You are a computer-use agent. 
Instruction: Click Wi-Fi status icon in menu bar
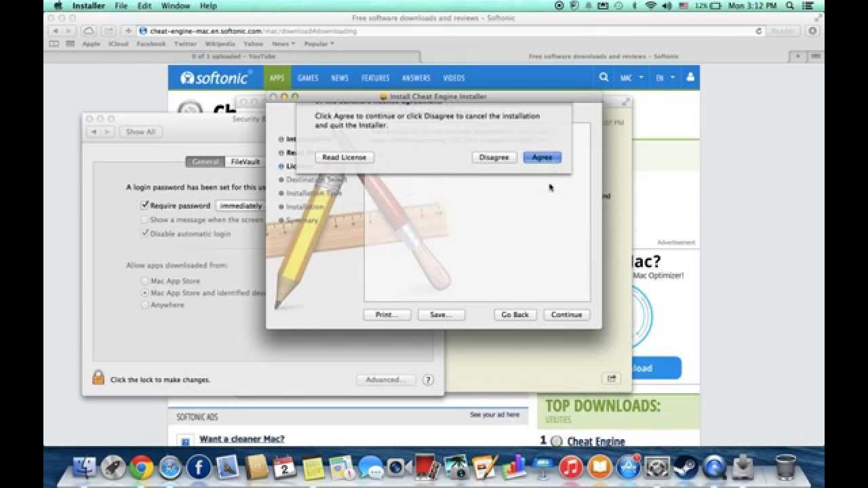coord(651,5)
